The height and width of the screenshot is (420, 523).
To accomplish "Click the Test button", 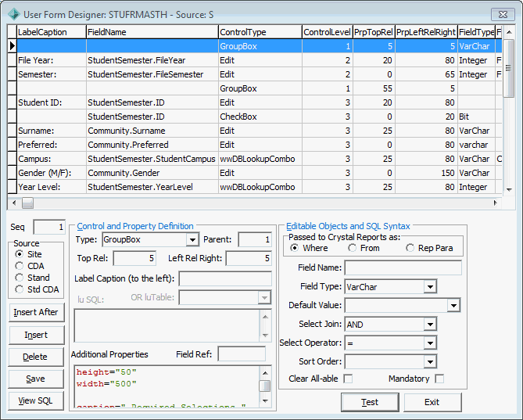I will tap(370, 402).
